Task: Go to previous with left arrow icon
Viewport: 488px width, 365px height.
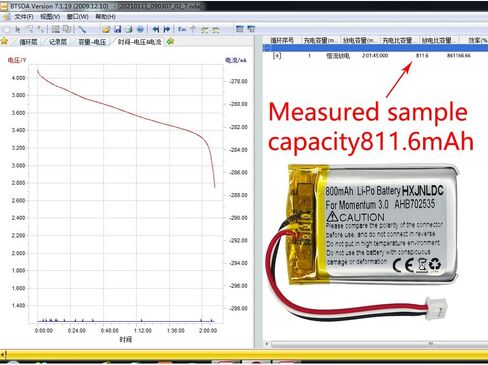Action: tap(155, 29)
